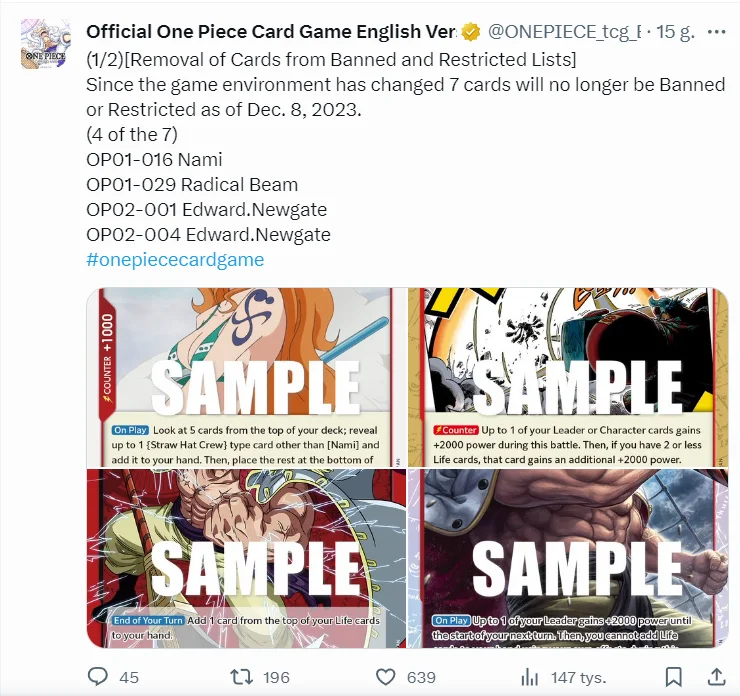Screen dimensions: 740x696
Task: Click the #onepiececardgame hashtag
Action: 175,260
